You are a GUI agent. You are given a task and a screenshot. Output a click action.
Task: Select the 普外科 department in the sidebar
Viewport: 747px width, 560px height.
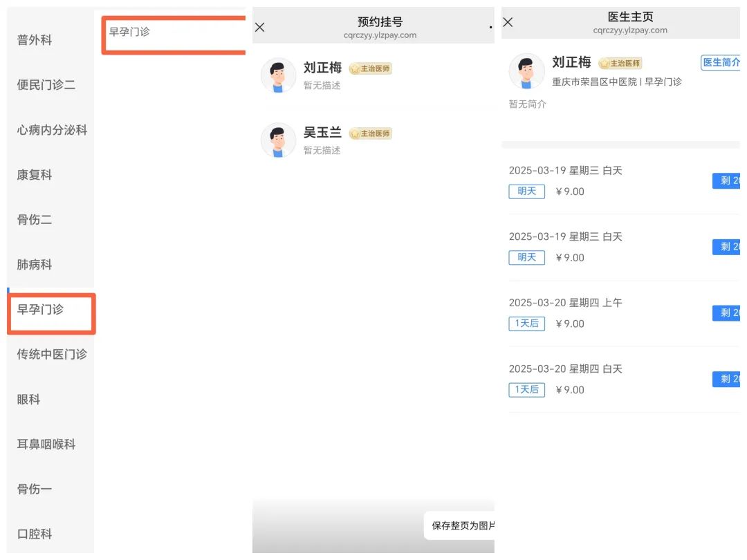[35, 40]
